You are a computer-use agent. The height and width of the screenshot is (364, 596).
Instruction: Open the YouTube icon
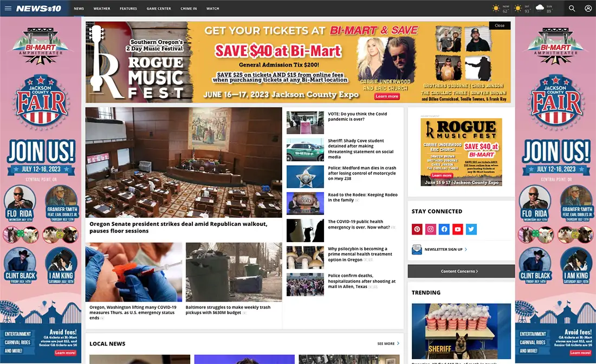458,229
